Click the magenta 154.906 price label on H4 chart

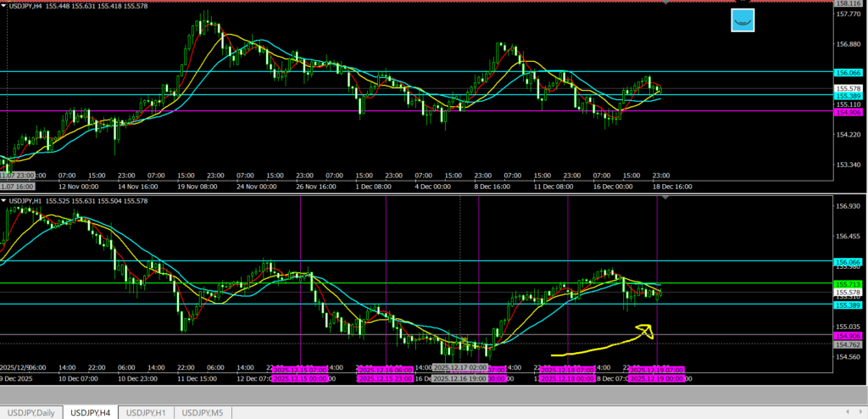[x=849, y=111]
